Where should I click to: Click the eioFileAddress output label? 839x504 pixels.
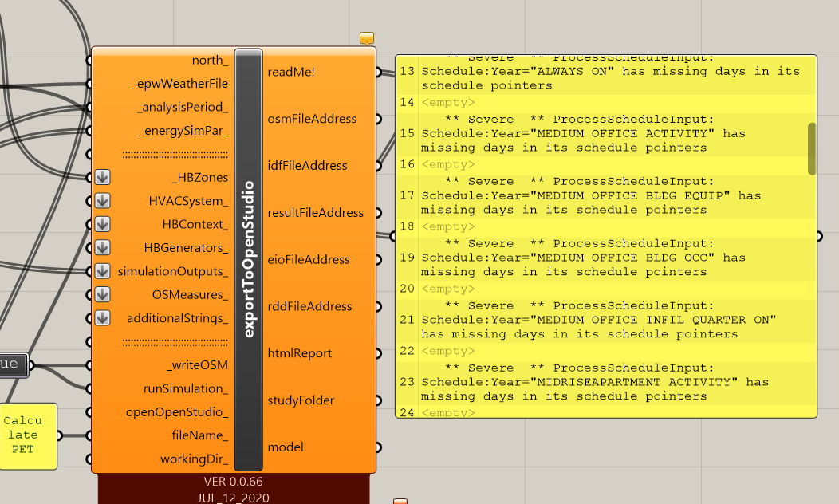309,260
